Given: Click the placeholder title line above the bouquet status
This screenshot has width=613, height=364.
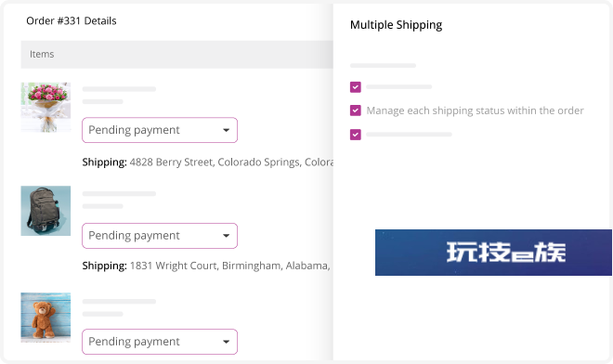Looking at the screenshot, I should coord(119,89).
